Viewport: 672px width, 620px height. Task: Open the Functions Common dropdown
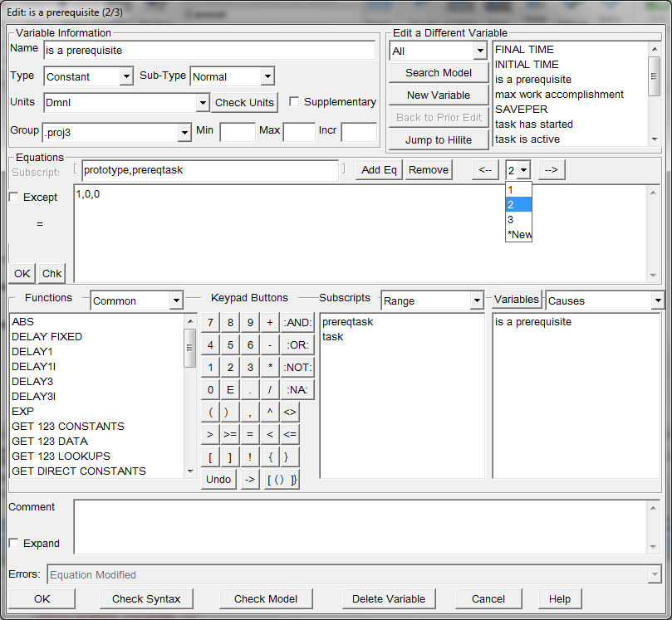[176, 300]
